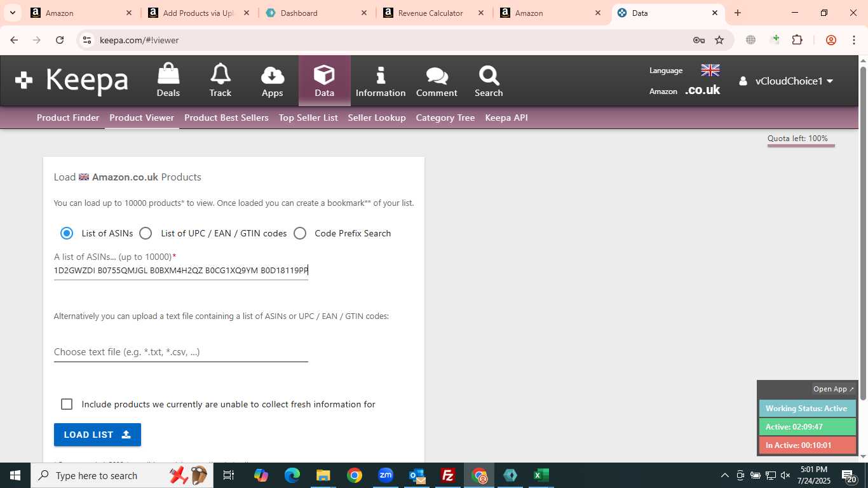868x488 pixels.
Task: Click the Working Status: Active label
Action: click(807, 409)
